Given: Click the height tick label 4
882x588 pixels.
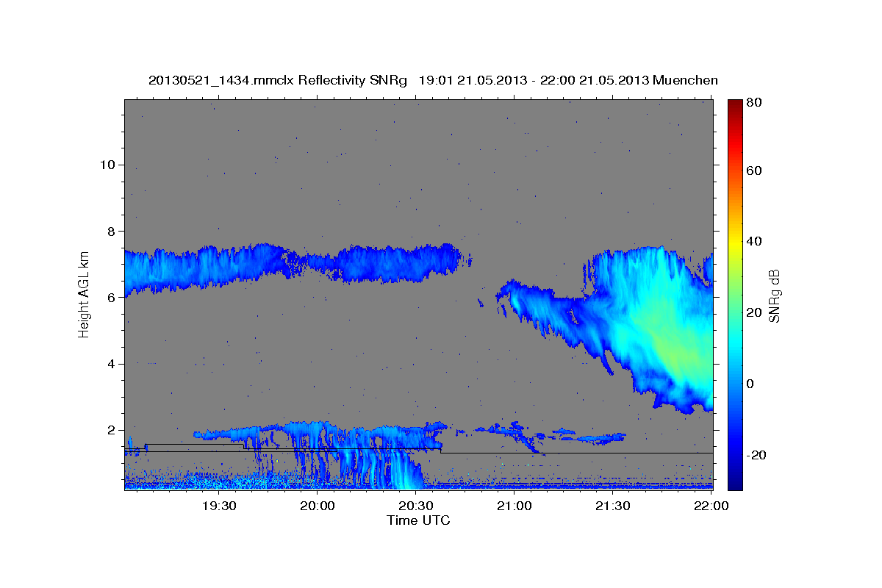Looking at the screenshot, I should point(113,364).
